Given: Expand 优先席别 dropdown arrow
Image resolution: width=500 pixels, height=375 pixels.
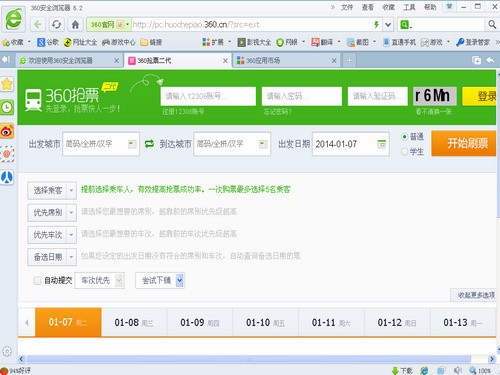Looking at the screenshot, I should [71, 212].
